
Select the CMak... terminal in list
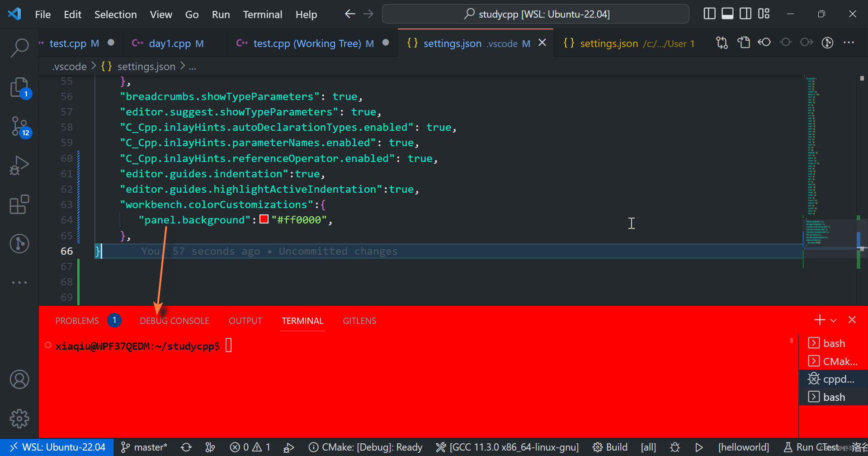[x=833, y=361]
